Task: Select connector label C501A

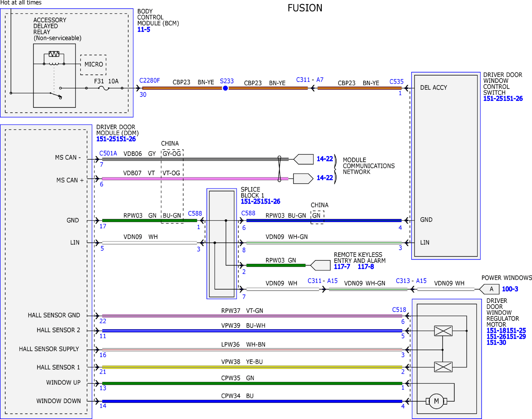Action: click(x=108, y=153)
